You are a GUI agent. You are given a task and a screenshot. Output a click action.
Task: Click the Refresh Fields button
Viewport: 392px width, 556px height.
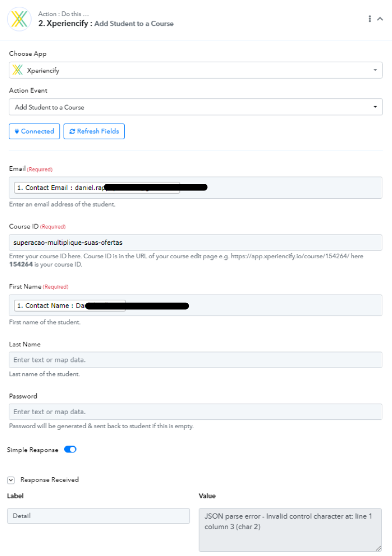click(94, 131)
